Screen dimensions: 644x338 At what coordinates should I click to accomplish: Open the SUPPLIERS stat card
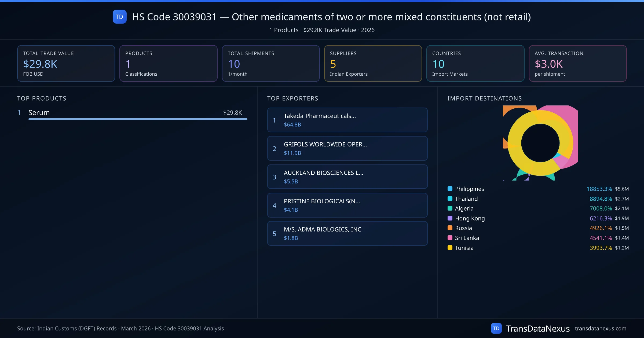373,63
